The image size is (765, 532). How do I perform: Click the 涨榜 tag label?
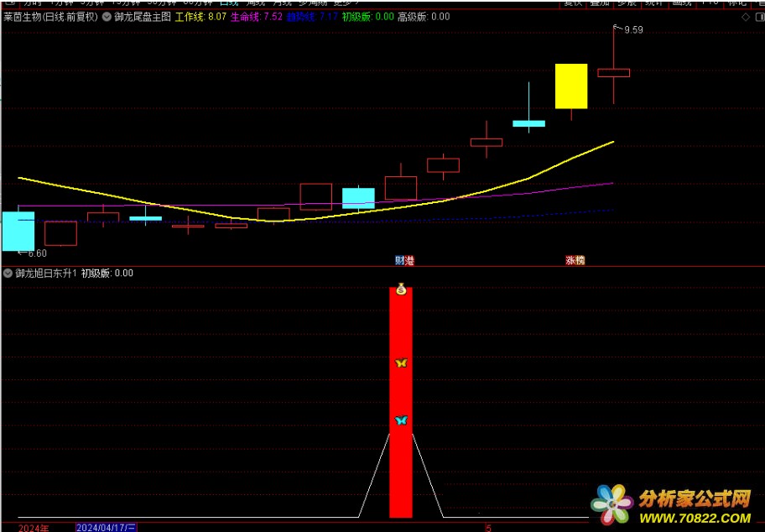tap(575, 261)
